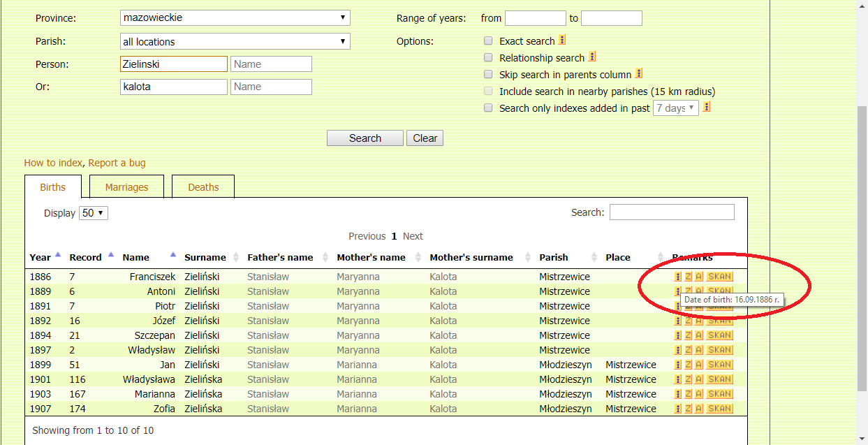
Task: Open the SKAN link for Zofia's 1907 record
Action: pos(719,408)
